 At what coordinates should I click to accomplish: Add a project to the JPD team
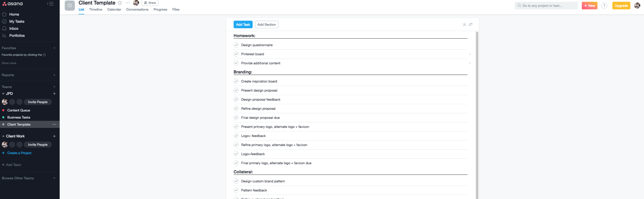pyautogui.click(x=54, y=94)
